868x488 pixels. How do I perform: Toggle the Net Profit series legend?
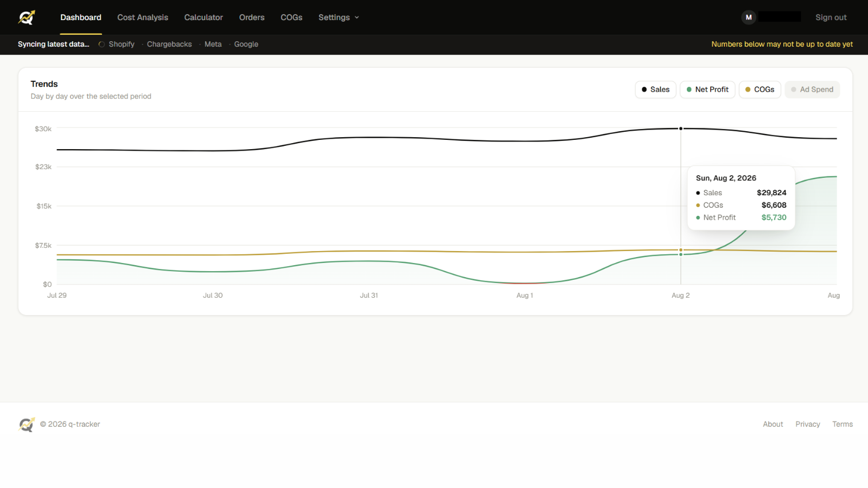[707, 89]
